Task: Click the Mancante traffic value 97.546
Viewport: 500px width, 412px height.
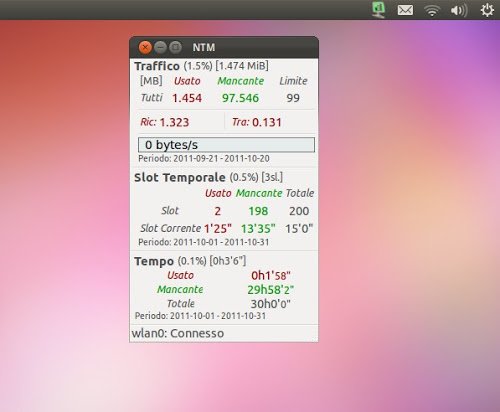Action: 240,98
